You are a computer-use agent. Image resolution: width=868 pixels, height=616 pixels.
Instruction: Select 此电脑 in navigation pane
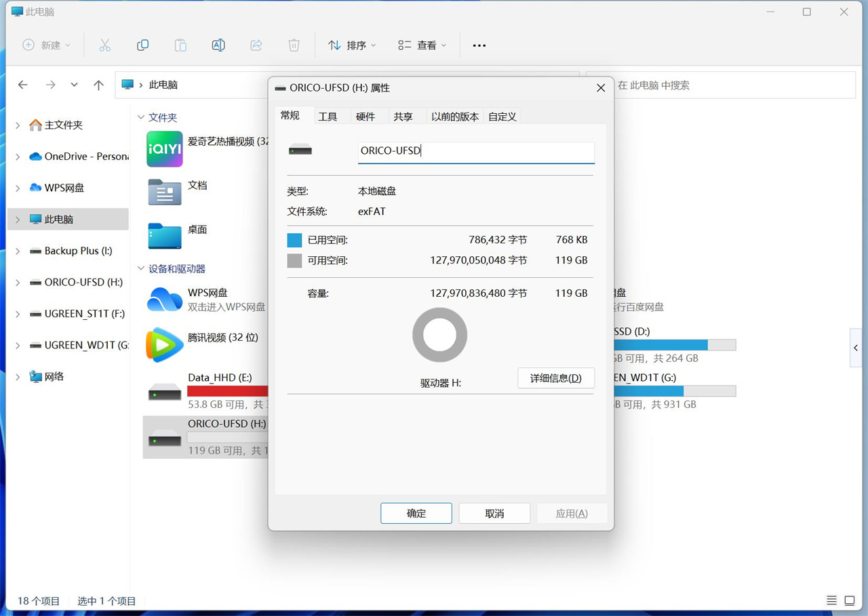click(68, 220)
